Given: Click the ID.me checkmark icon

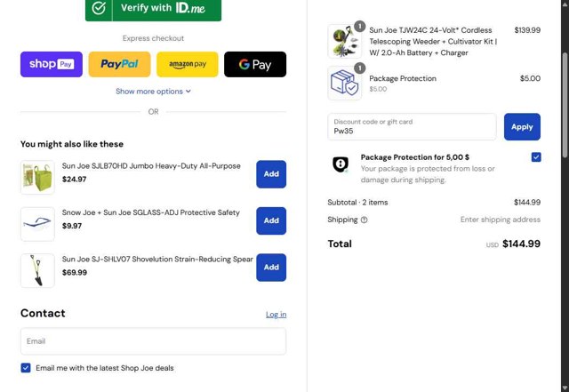Looking at the screenshot, I should click(x=99, y=8).
